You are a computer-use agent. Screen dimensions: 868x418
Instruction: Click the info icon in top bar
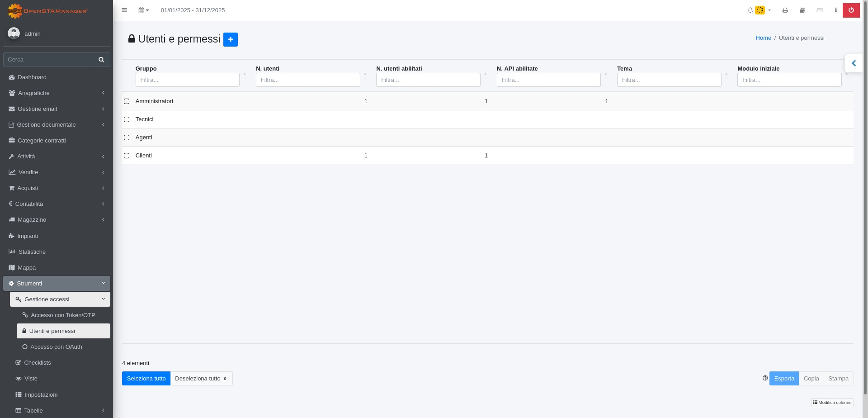pyautogui.click(x=835, y=10)
